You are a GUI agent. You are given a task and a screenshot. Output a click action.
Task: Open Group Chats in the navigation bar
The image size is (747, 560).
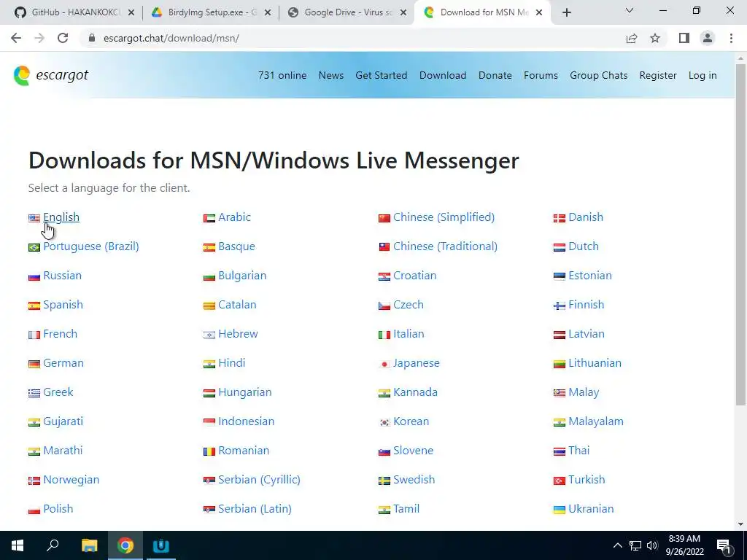(x=598, y=75)
